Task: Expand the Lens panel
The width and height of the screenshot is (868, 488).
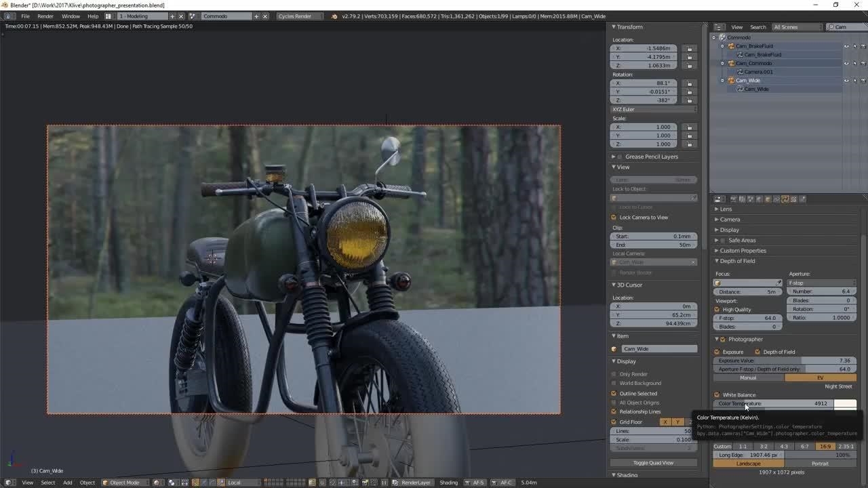Action: [726, 209]
